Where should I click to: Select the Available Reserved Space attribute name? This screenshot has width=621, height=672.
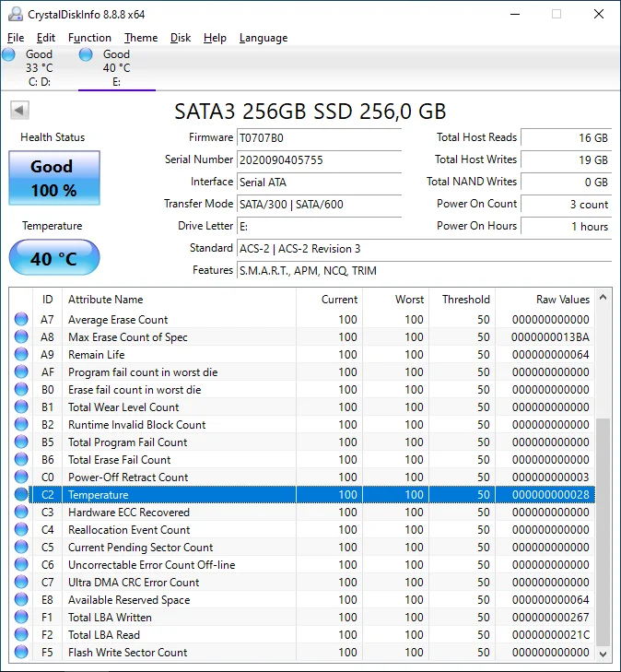tap(129, 599)
